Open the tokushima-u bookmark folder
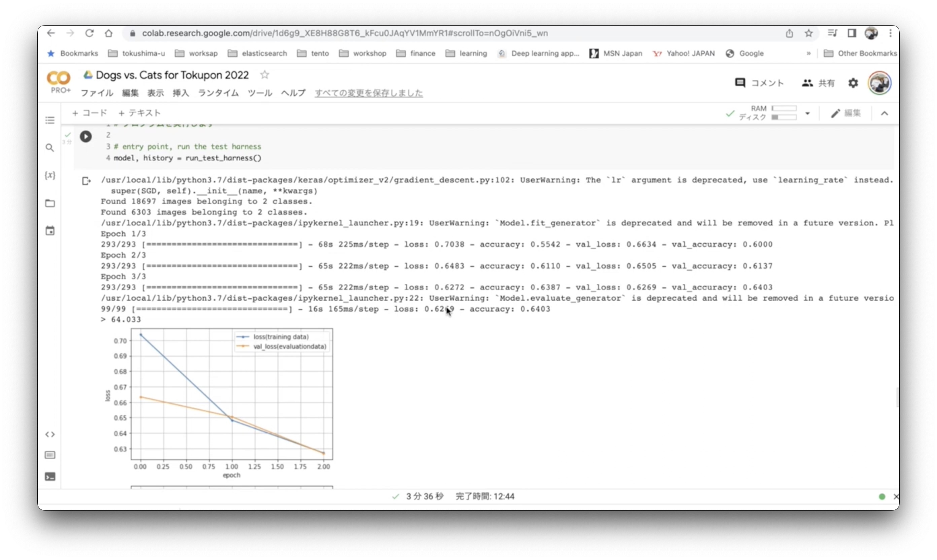Image resolution: width=937 pixels, height=560 pixels. (136, 53)
